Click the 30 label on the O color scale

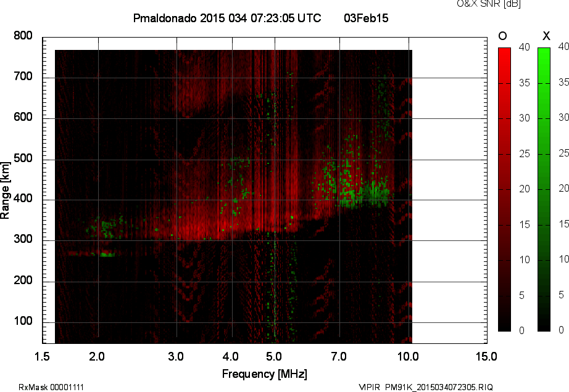click(x=525, y=118)
